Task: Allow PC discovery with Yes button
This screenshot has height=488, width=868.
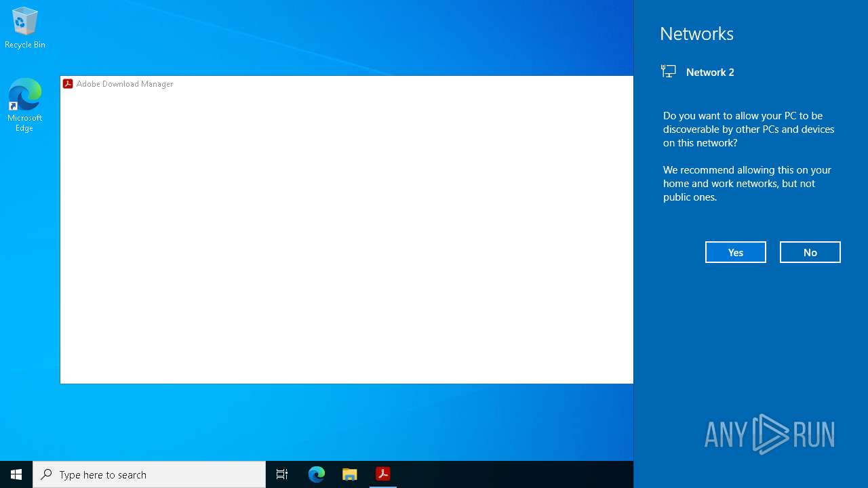Action: [736, 252]
